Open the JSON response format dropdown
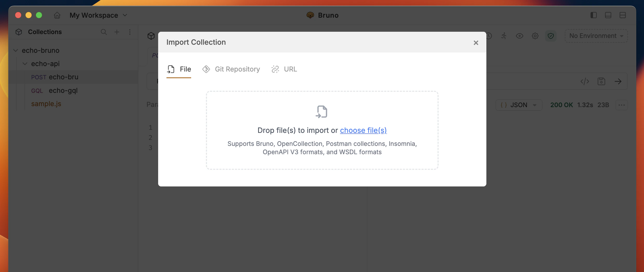The width and height of the screenshot is (644, 272). (518, 105)
